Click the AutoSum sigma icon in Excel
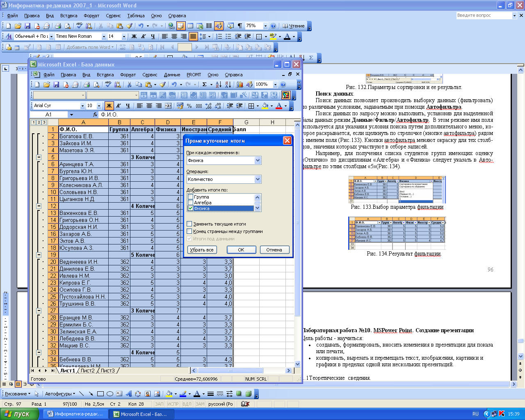The width and height of the screenshot is (525, 420). [x=204, y=84]
